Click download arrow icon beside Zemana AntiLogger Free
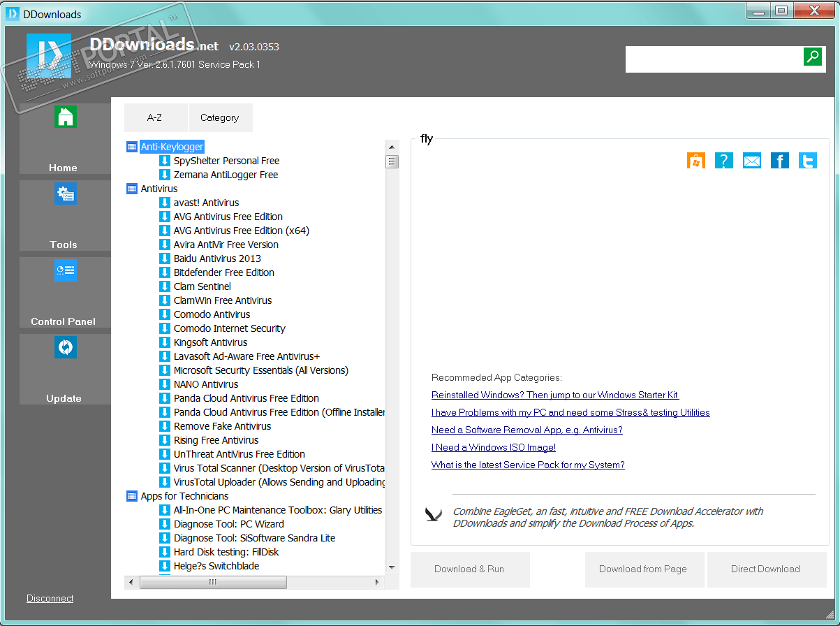 165,175
